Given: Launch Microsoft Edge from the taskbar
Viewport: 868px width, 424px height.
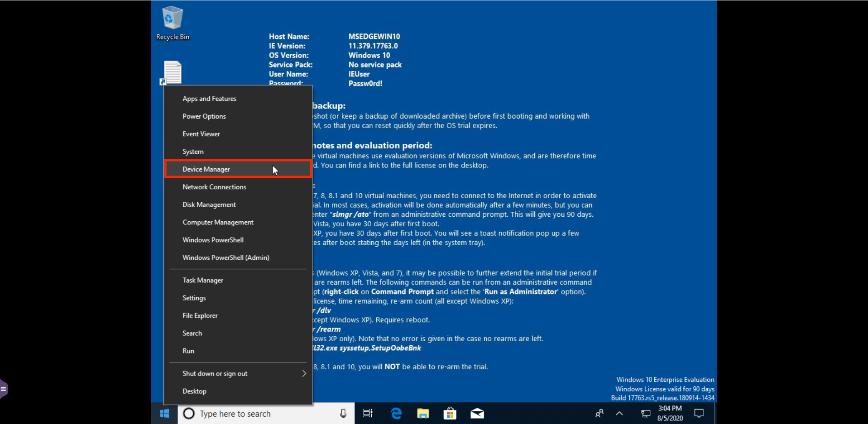Looking at the screenshot, I should coord(396,414).
